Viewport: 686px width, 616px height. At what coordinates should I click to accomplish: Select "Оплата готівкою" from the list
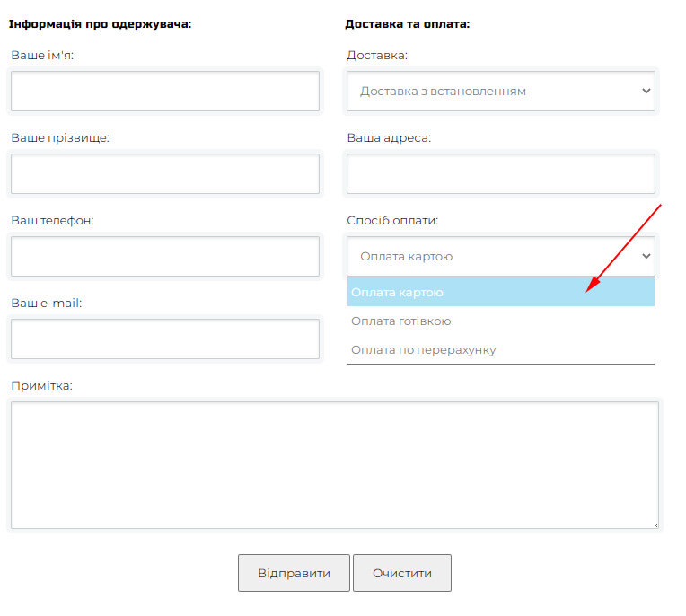coord(500,321)
